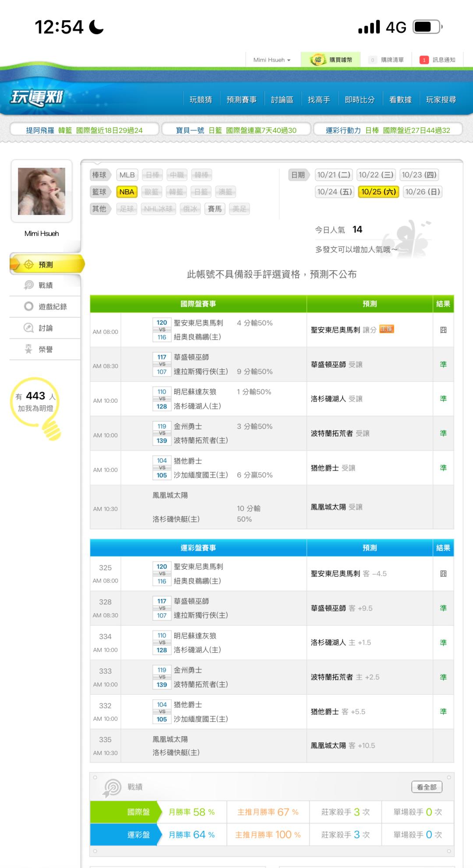Screen dimensions: 473x868
Task: Click 鳳凰城太陽 客 +10.5 prediction
Action: (x=343, y=745)
